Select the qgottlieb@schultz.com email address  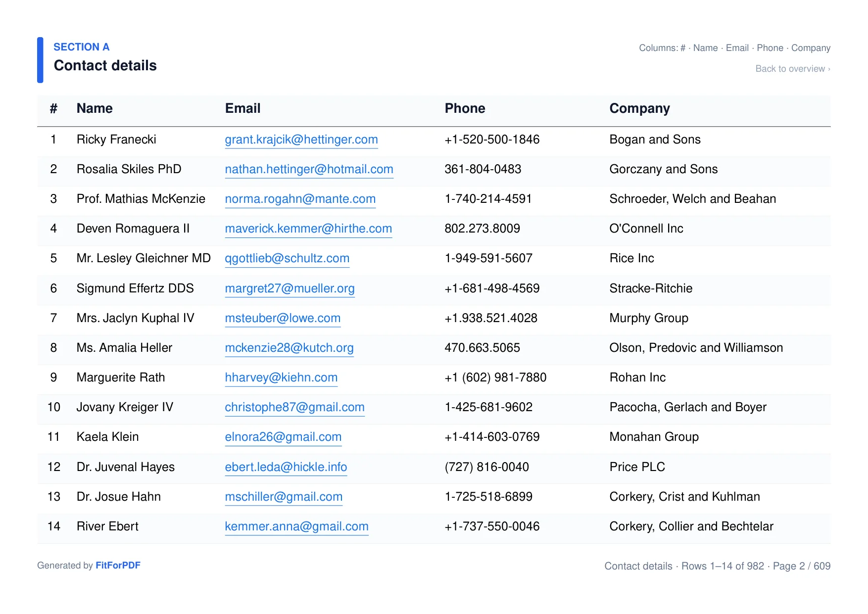287,258
